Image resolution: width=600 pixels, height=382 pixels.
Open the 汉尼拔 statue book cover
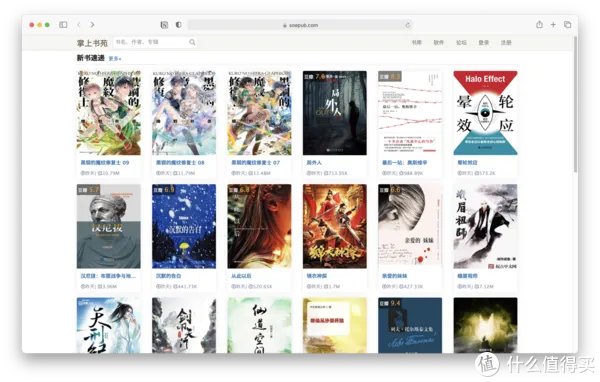(x=109, y=226)
